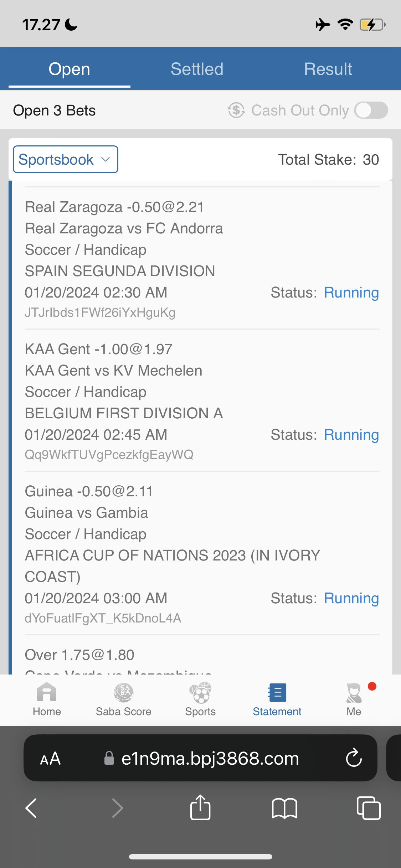
Task: Reload the page with refresh icon
Action: coord(354,758)
